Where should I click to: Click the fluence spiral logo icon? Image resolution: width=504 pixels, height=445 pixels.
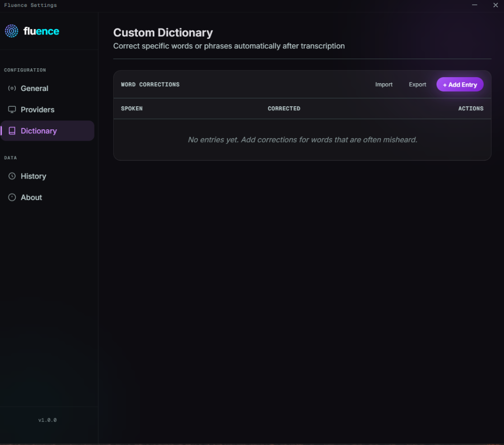pyautogui.click(x=12, y=31)
